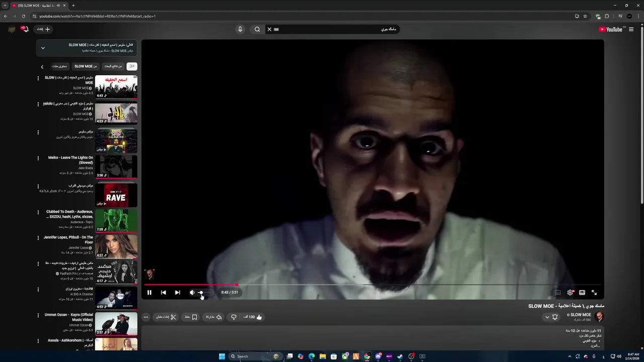The image size is (644, 362).
Task: Dislike the video with thumbs down
Action: tap(233, 317)
